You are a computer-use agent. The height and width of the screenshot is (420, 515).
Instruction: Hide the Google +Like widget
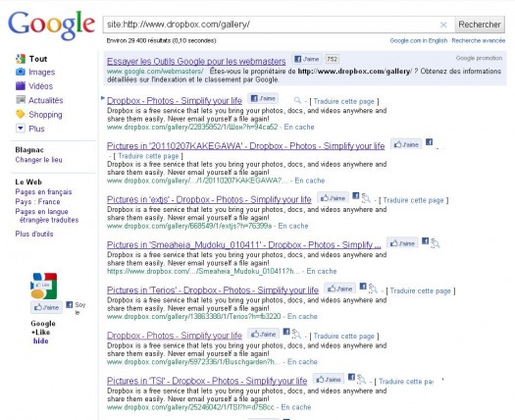41,341
